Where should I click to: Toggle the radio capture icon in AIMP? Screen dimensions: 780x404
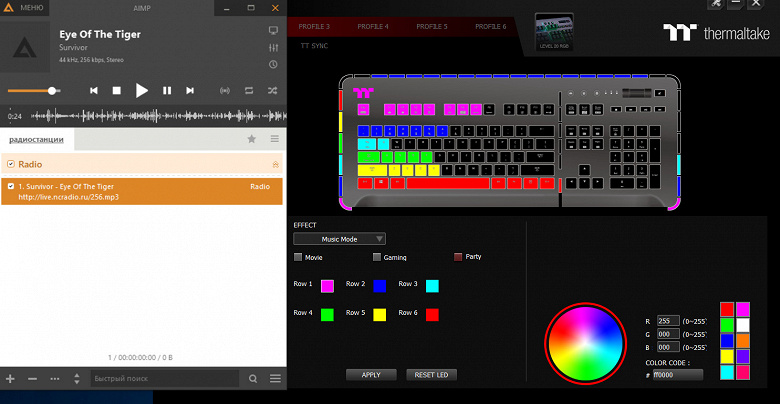click(225, 91)
